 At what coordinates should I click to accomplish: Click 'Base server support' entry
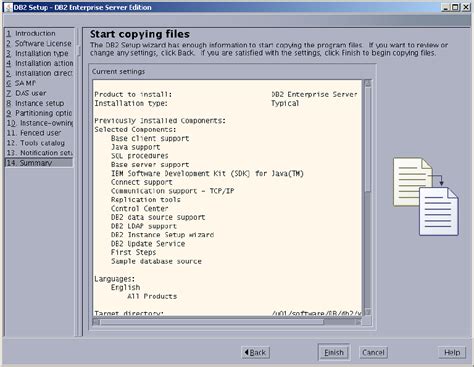150,165
